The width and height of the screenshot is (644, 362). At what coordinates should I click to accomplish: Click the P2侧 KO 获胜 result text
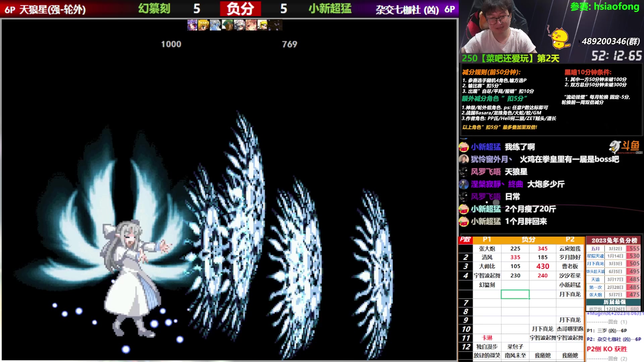(607, 349)
